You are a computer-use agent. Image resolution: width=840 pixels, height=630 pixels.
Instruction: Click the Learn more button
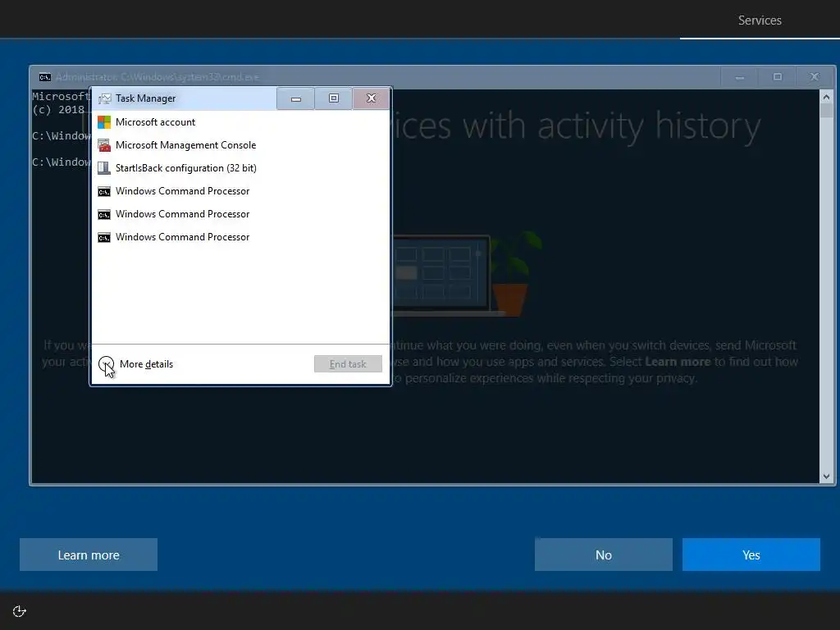89,555
